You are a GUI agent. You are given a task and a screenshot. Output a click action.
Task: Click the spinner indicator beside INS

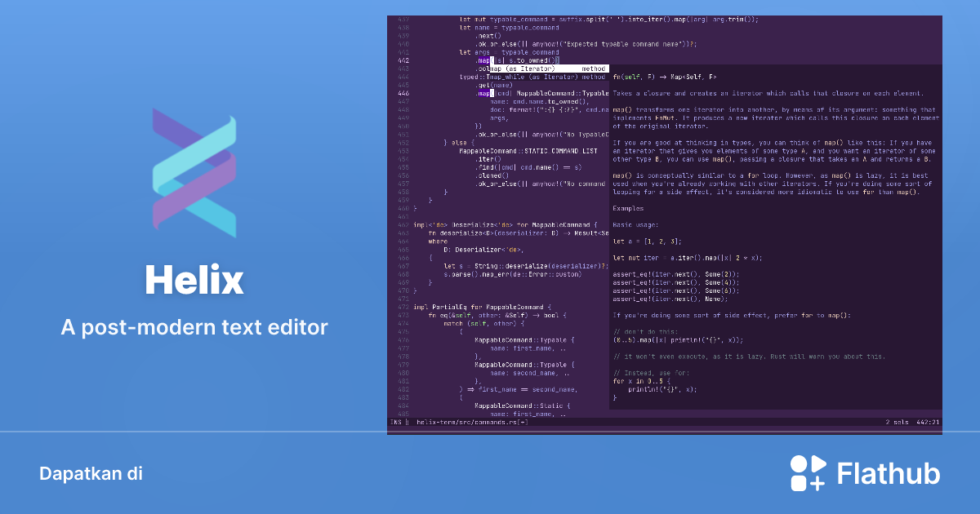tap(406, 423)
